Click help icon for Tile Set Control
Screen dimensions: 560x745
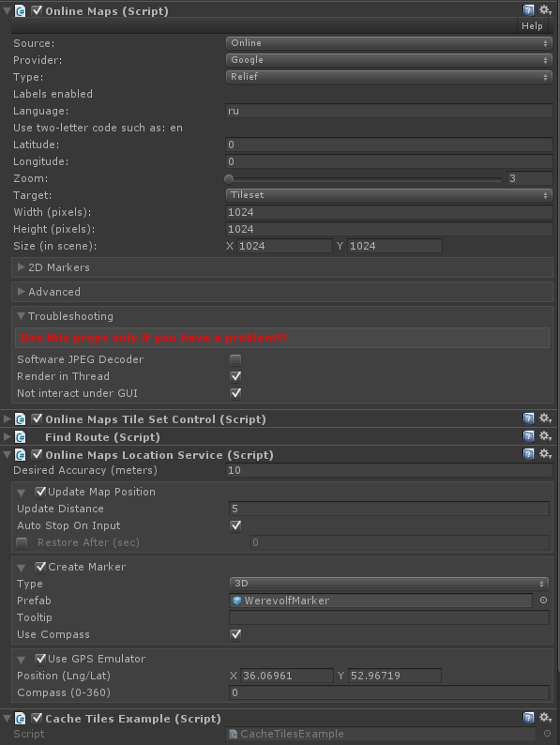click(528, 418)
